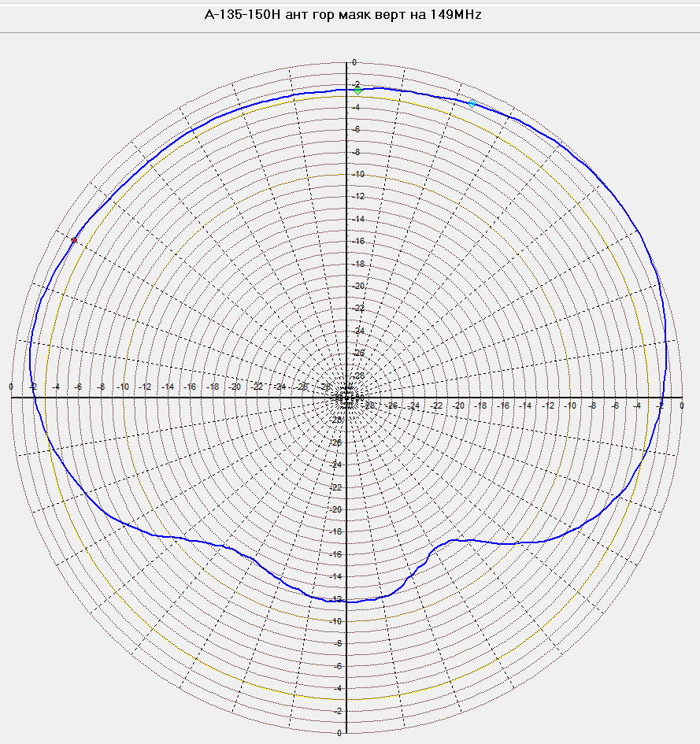Image resolution: width=700 pixels, height=744 pixels.
Task: Click the "-6" label on the lower vertical axis
Action: [337, 666]
